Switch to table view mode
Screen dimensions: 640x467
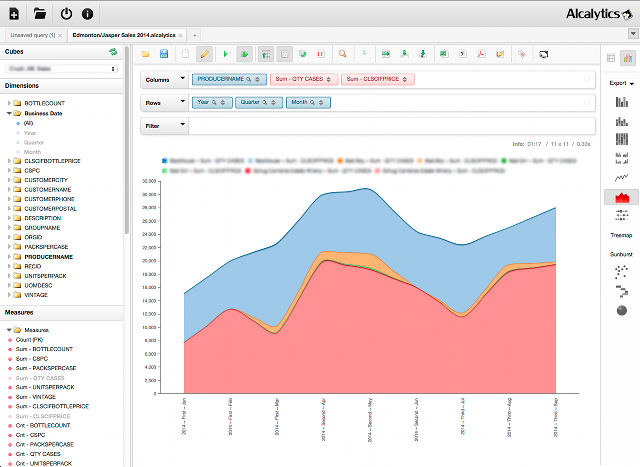[x=611, y=58]
